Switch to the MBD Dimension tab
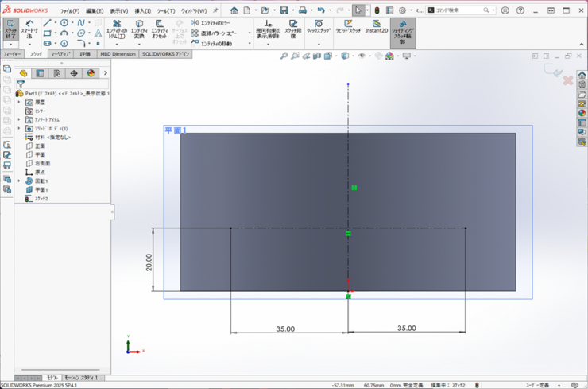The image size is (588, 389). pyautogui.click(x=117, y=54)
